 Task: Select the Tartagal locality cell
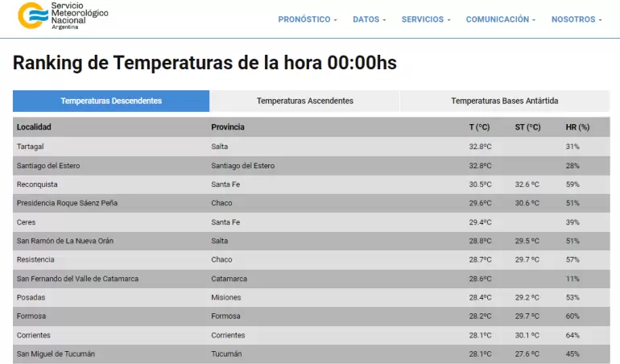coord(30,147)
